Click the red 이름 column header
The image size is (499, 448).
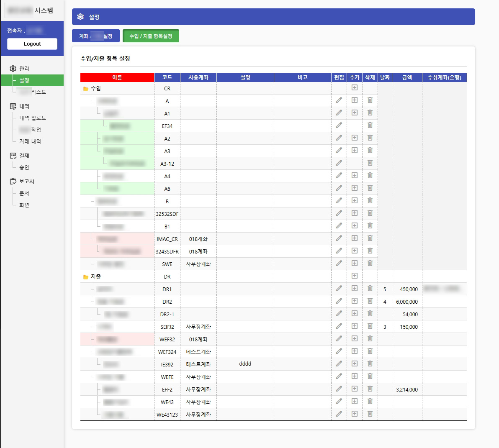click(x=117, y=77)
